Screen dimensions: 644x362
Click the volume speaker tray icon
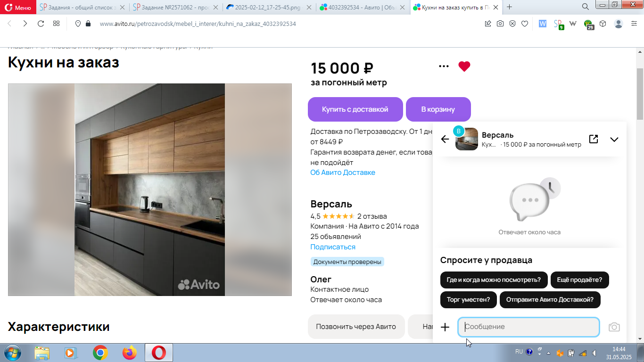point(595,353)
